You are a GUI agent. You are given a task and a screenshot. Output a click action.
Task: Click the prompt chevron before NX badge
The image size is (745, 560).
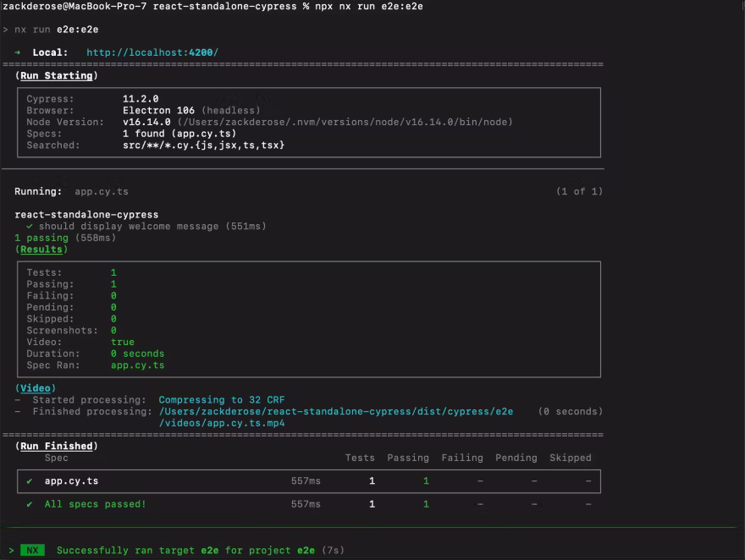11,551
